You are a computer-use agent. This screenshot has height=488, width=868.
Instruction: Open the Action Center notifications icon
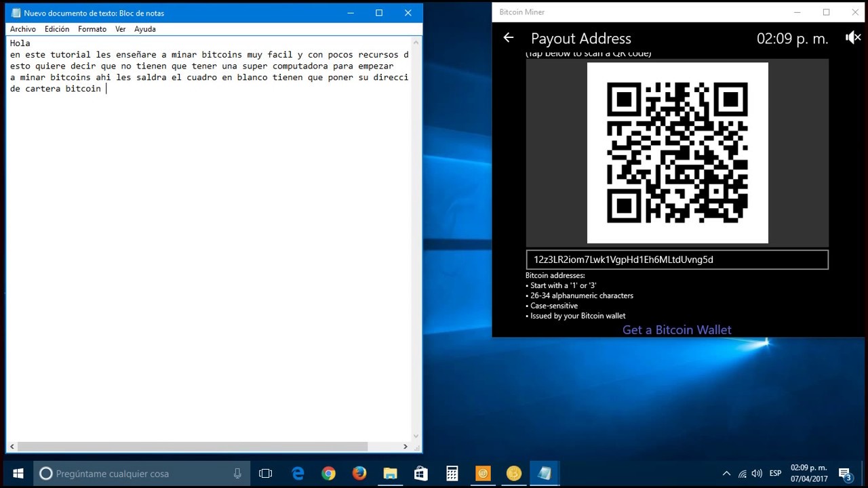point(845,473)
